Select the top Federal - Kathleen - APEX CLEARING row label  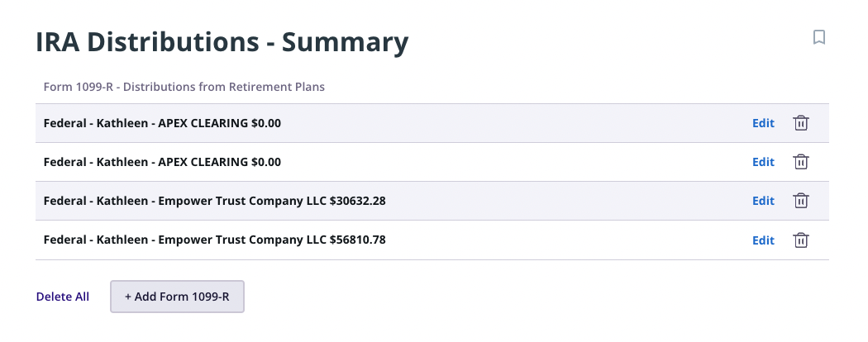click(162, 123)
